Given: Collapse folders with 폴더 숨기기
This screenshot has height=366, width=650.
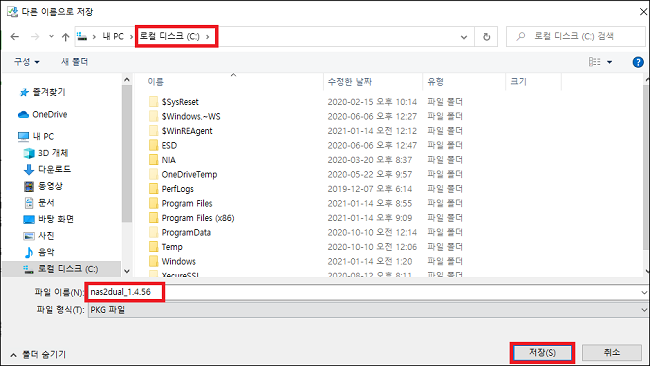Looking at the screenshot, I should 38,355.
